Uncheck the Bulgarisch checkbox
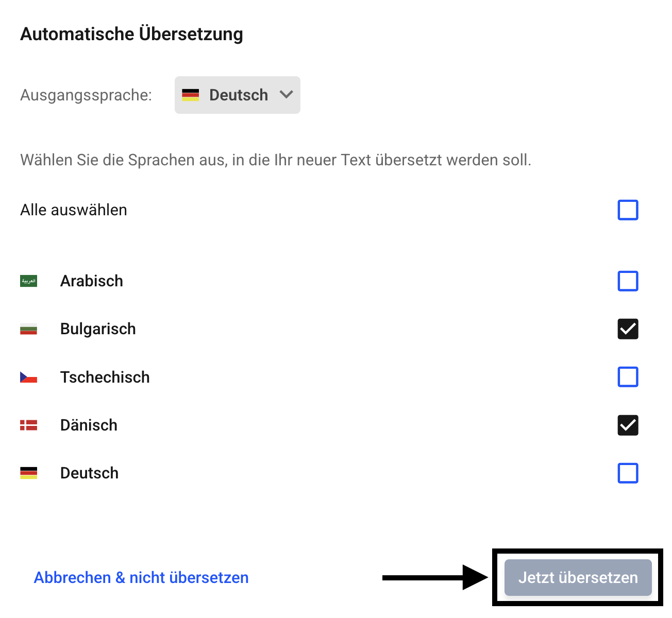Screen dimensions: 672x618 point(628,329)
